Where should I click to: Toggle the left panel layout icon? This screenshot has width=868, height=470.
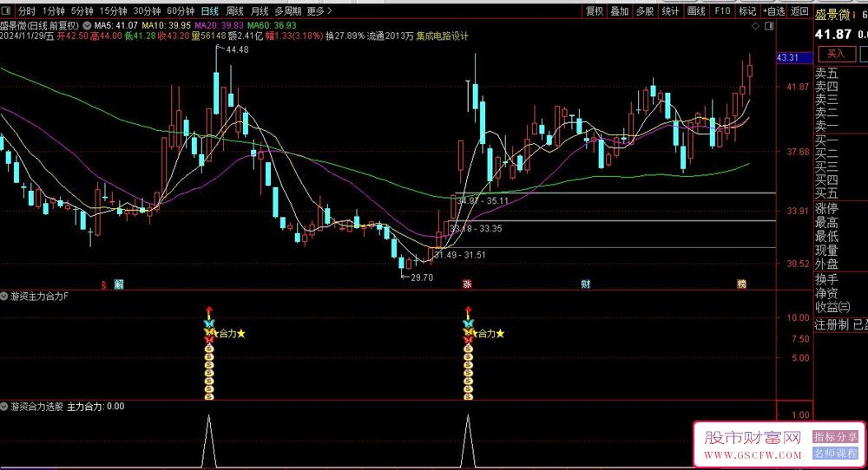click(x=6, y=11)
